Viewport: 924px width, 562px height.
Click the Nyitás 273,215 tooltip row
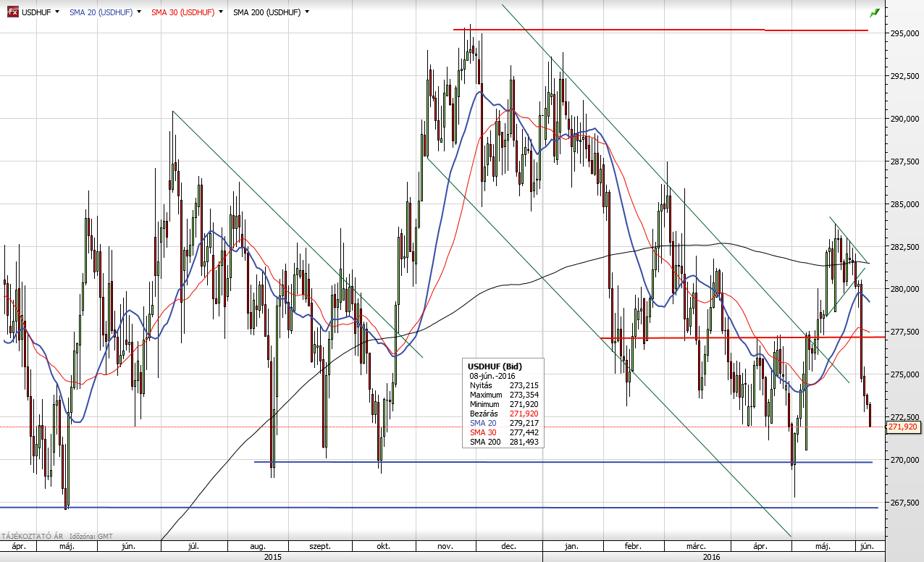(x=504, y=385)
